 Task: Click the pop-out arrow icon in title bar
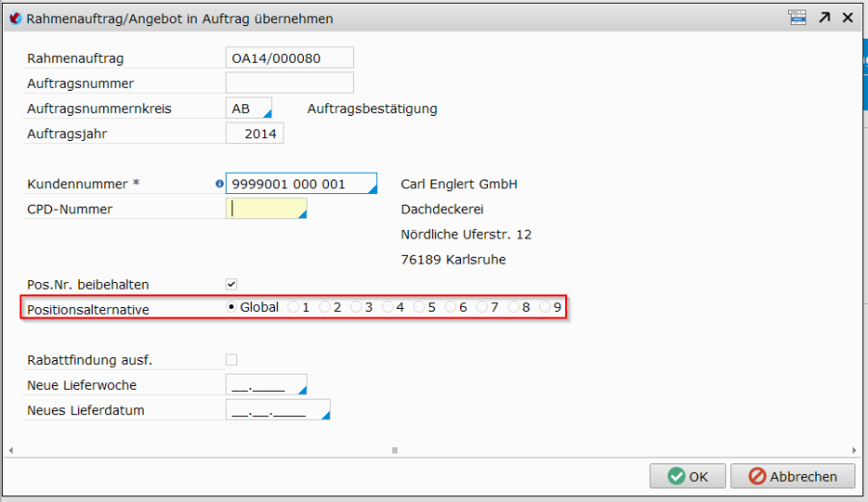pos(825,17)
